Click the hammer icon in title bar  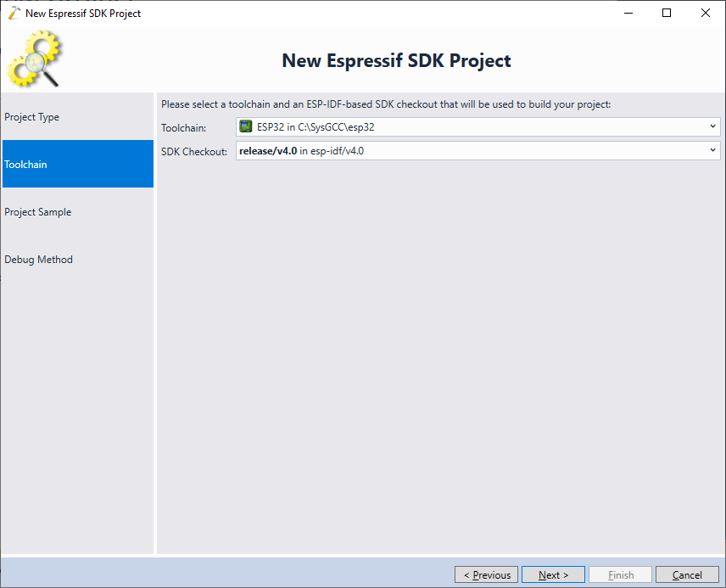tap(14, 13)
